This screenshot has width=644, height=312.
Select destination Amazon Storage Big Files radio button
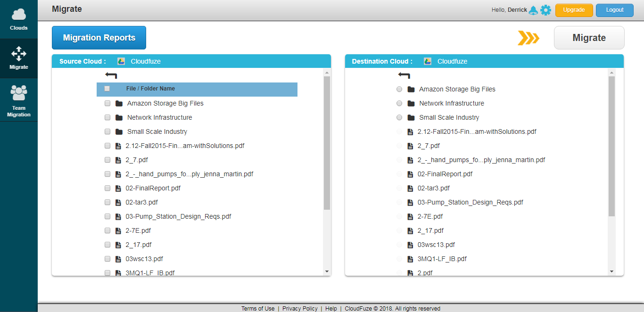click(399, 89)
